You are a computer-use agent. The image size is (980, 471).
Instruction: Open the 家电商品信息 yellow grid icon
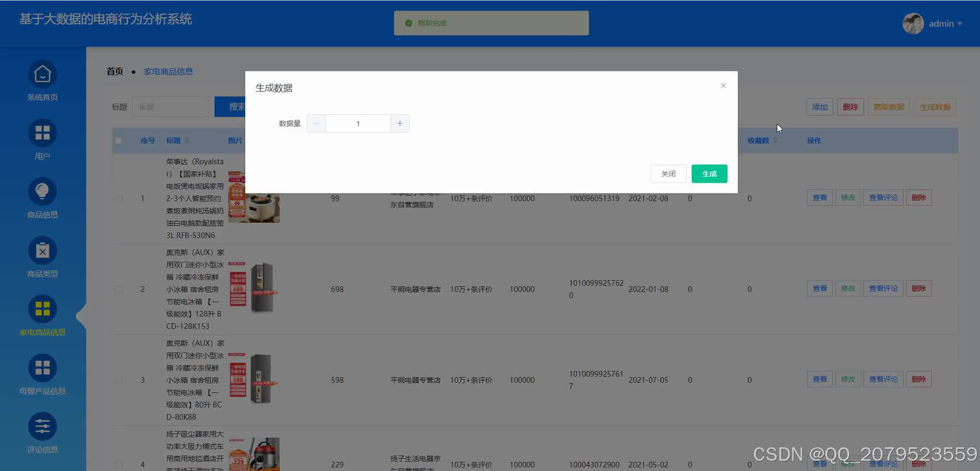click(x=42, y=309)
